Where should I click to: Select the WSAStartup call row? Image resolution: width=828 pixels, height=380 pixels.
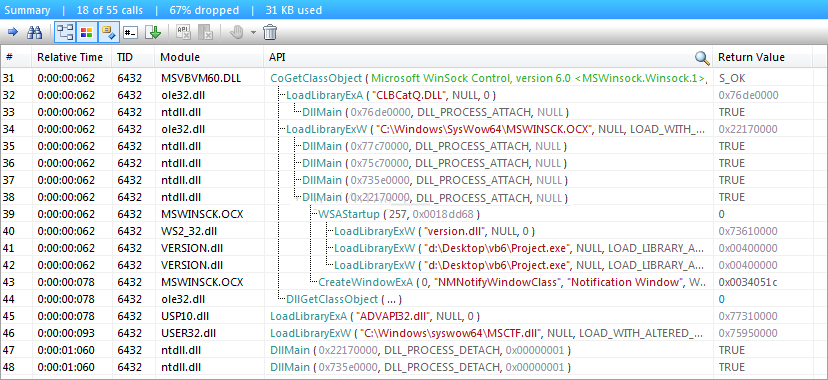(414, 214)
